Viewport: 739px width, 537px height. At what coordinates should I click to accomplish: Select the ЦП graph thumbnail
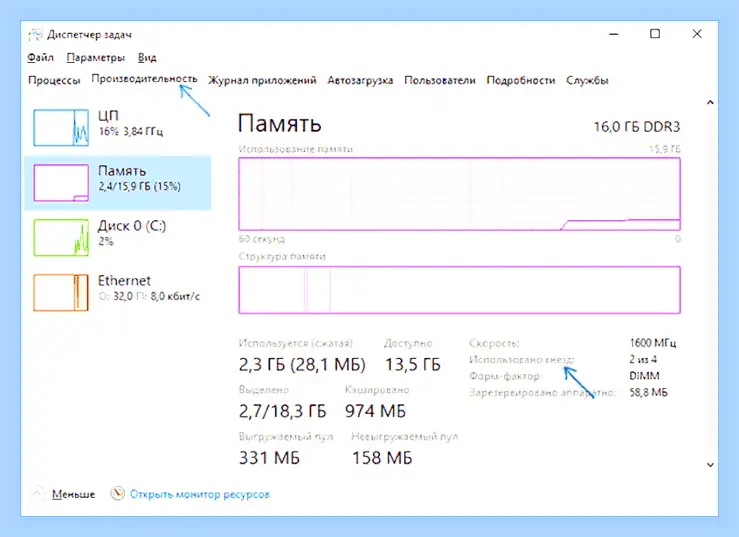(61, 127)
